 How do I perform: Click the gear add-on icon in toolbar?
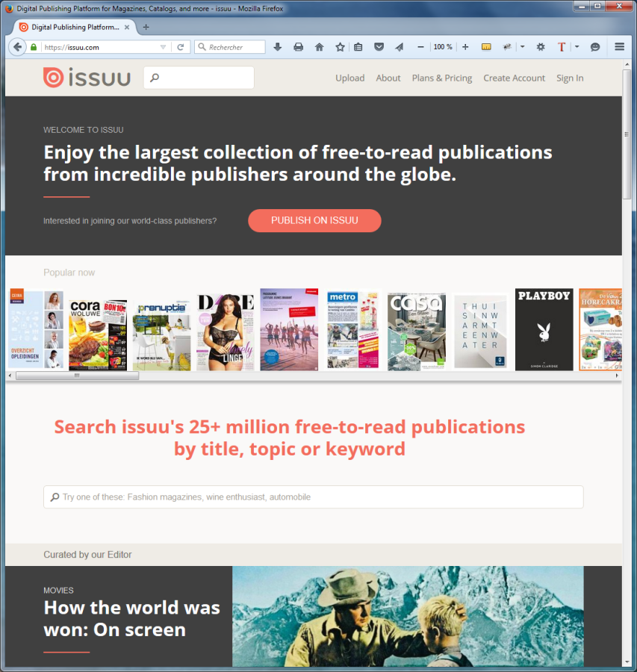point(541,47)
